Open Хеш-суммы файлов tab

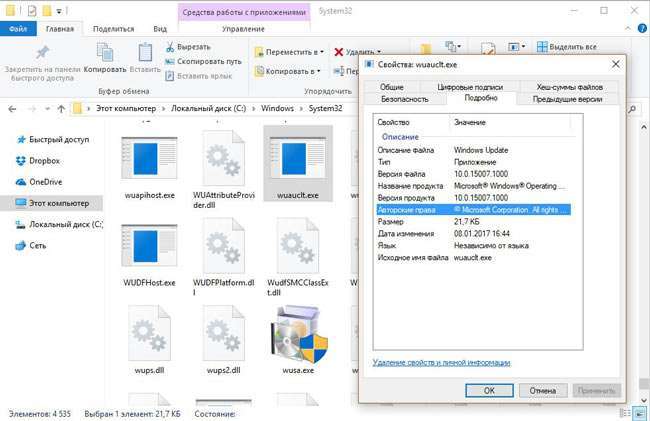570,87
